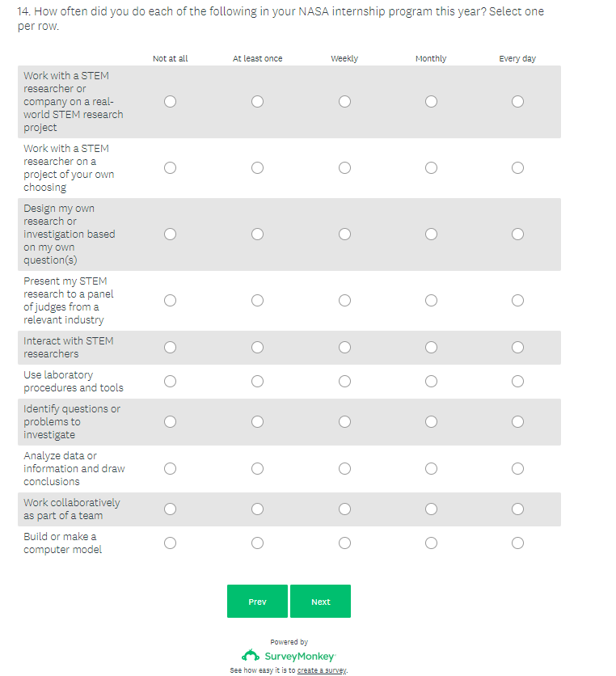The image size is (616, 676).
Task: Select 'Monthly' for Use laboratory procedures and tools
Action: (431, 382)
